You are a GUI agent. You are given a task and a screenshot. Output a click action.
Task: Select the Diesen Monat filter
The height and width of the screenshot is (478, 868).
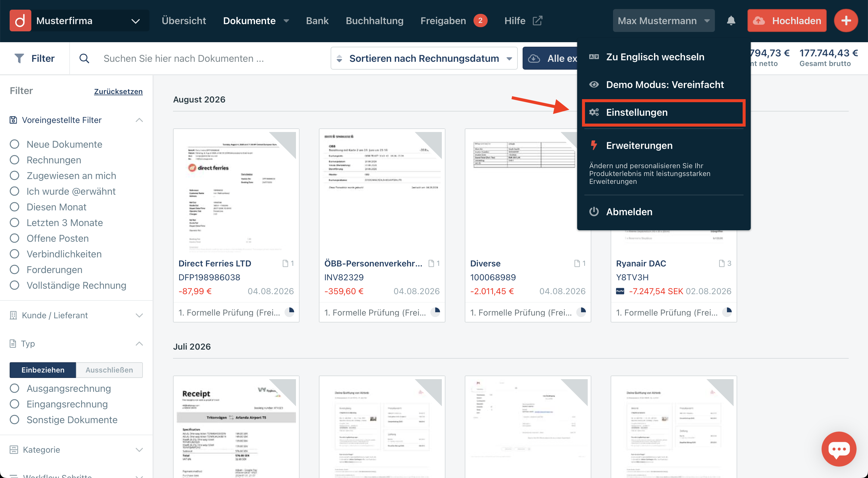[x=14, y=207]
